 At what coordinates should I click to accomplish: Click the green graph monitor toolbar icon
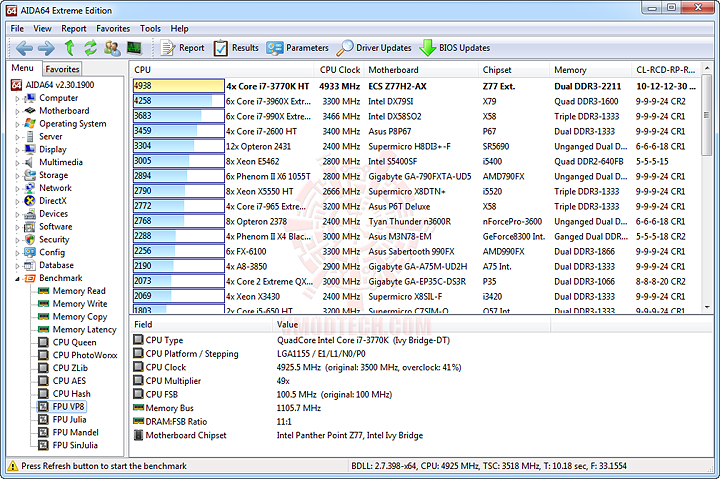point(134,48)
